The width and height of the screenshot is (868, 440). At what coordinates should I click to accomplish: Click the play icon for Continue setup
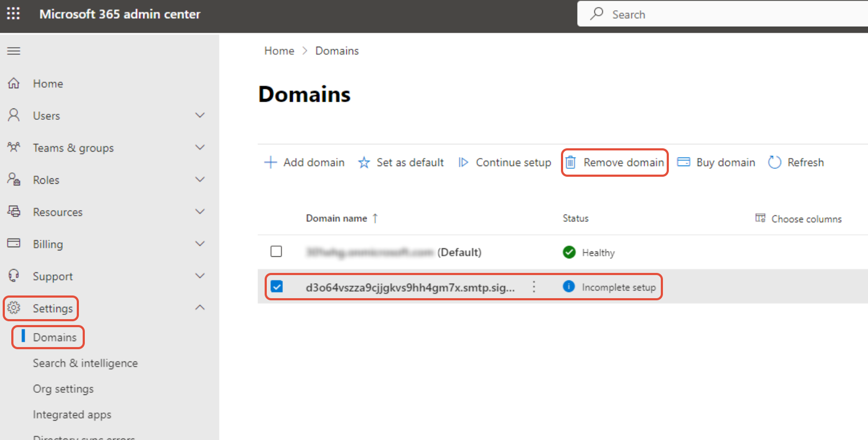(x=463, y=162)
